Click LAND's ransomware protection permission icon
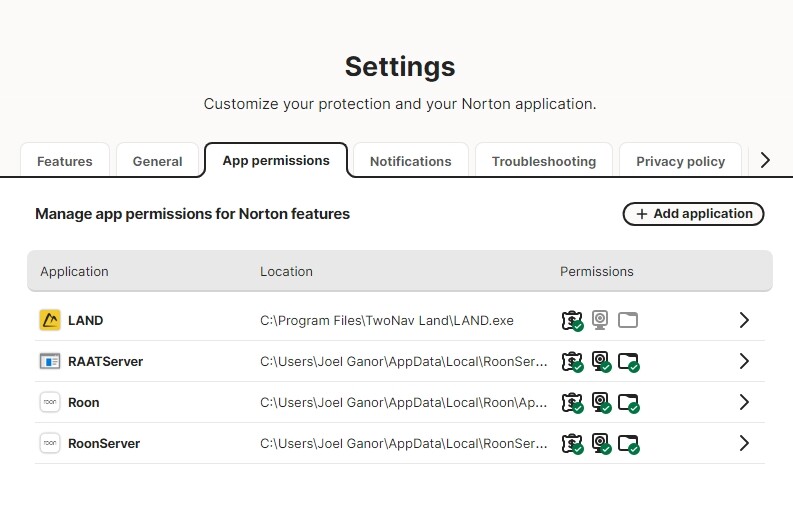793x514 pixels. click(x=572, y=321)
